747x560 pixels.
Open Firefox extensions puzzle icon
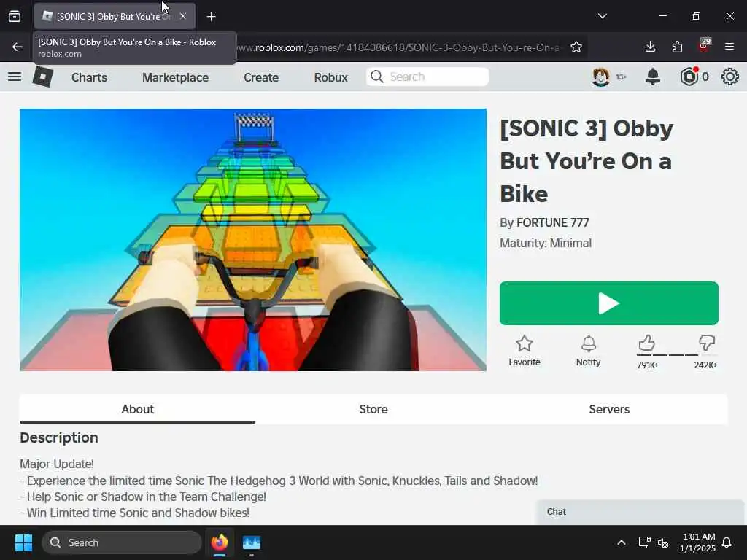677,47
